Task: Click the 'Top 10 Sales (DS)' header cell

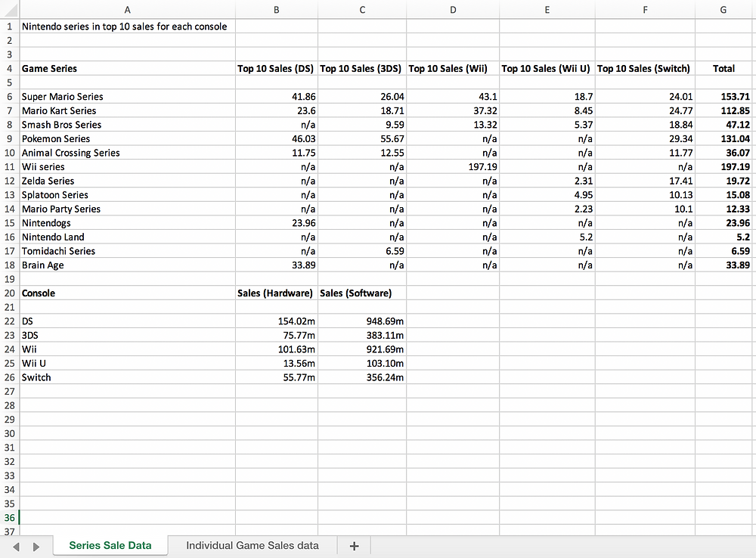Action: tap(276, 69)
